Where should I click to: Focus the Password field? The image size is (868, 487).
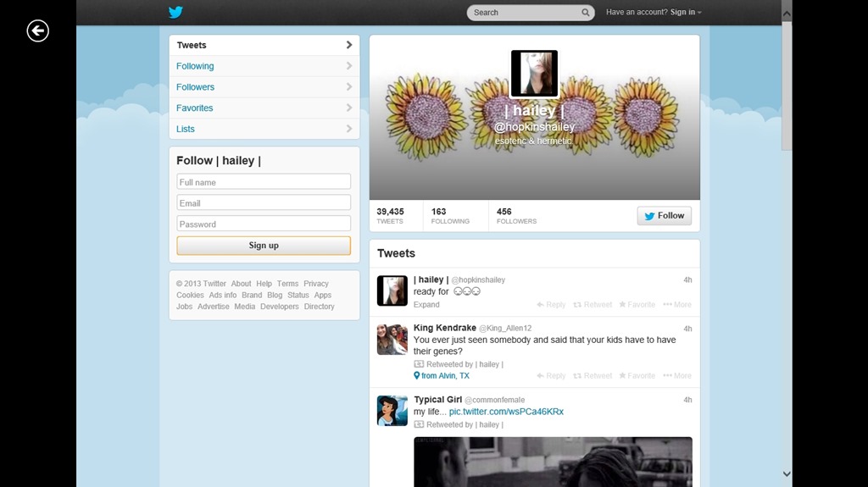click(x=264, y=224)
